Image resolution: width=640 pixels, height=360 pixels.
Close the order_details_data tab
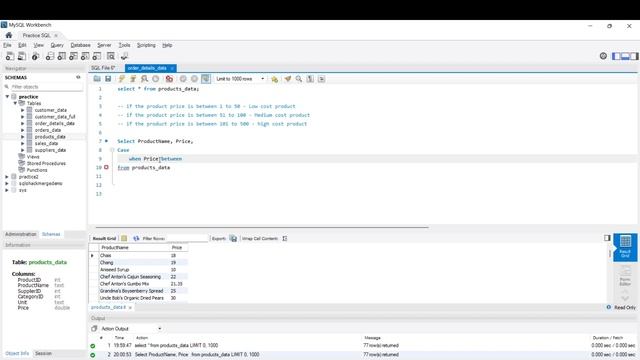pos(172,68)
